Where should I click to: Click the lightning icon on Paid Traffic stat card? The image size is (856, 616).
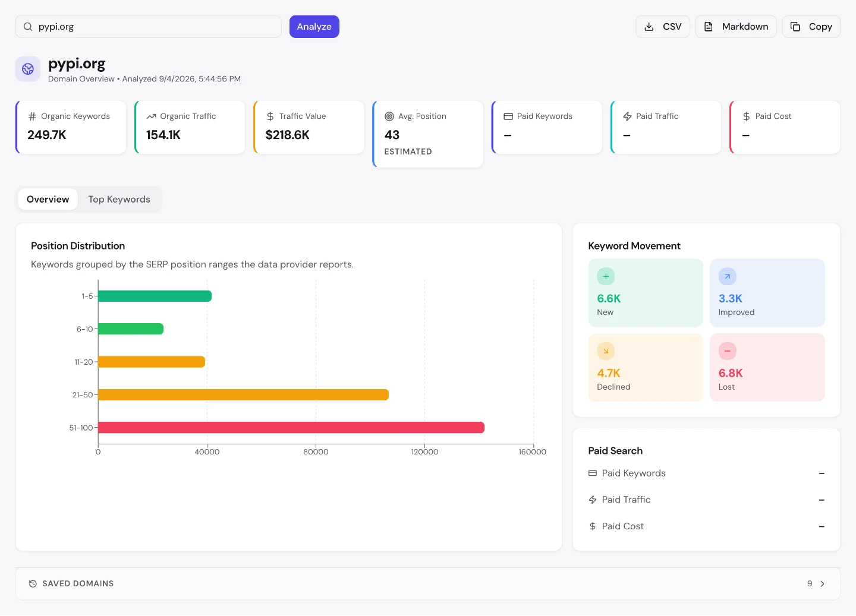tap(627, 116)
